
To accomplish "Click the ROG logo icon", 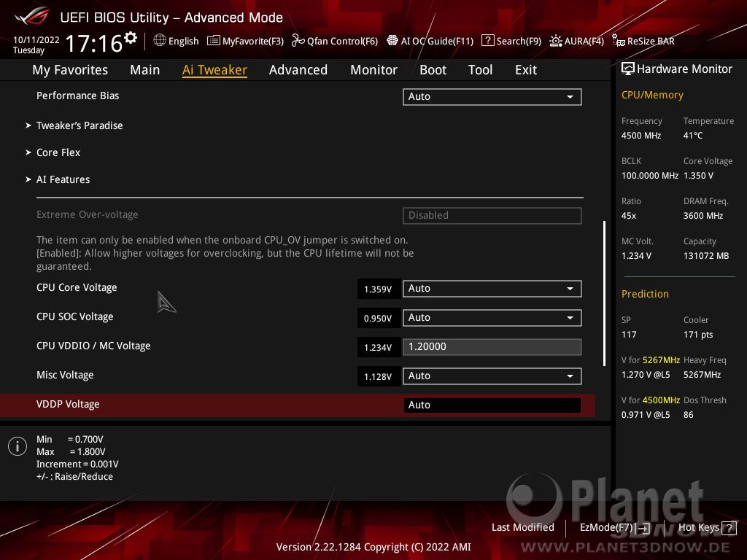I will (32, 16).
